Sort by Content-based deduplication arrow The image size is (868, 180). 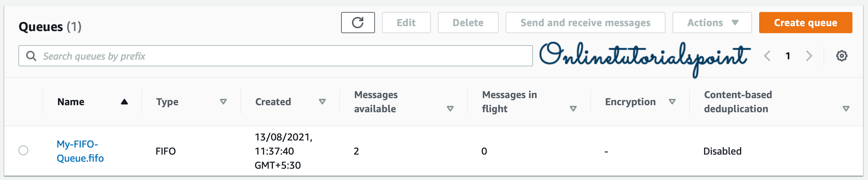(x=846, y=109)
